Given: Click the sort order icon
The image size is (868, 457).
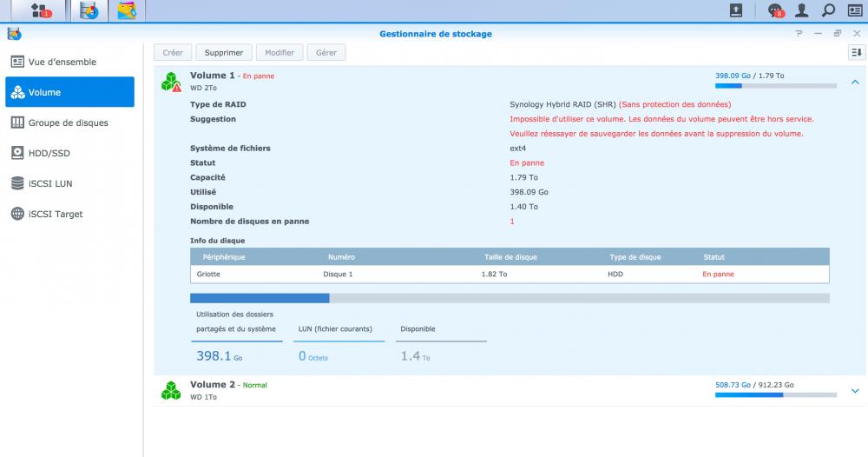Looking at the screenshot, I should [857, 53].
